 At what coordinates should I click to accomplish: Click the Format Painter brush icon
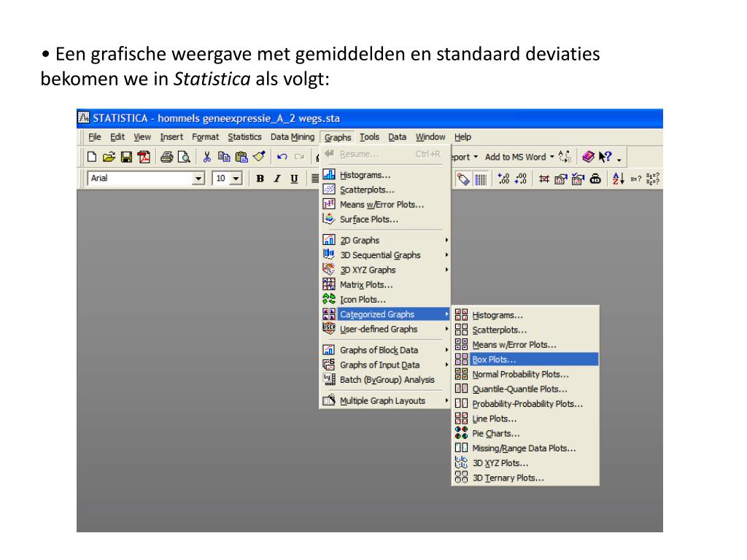click(259, 156)
